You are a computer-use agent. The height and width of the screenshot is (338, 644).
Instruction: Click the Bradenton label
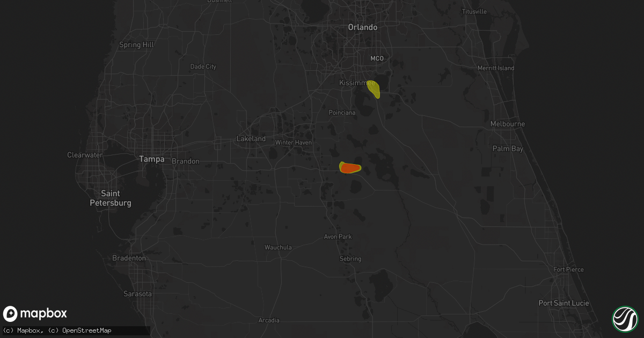point(129,258)
